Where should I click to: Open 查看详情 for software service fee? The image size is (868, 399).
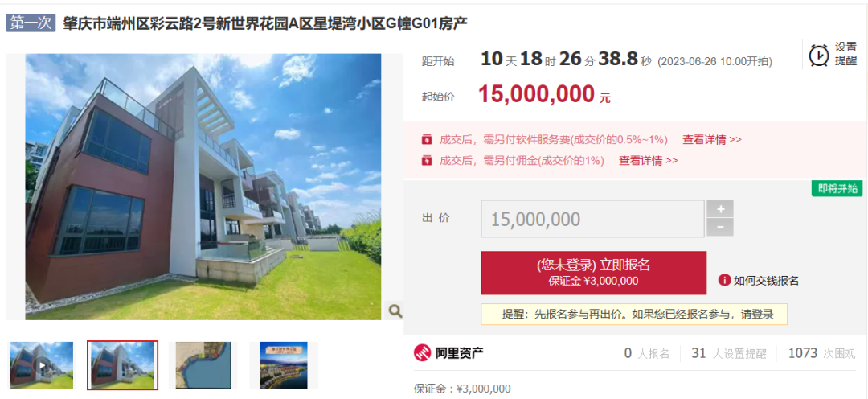coord(711,140)
